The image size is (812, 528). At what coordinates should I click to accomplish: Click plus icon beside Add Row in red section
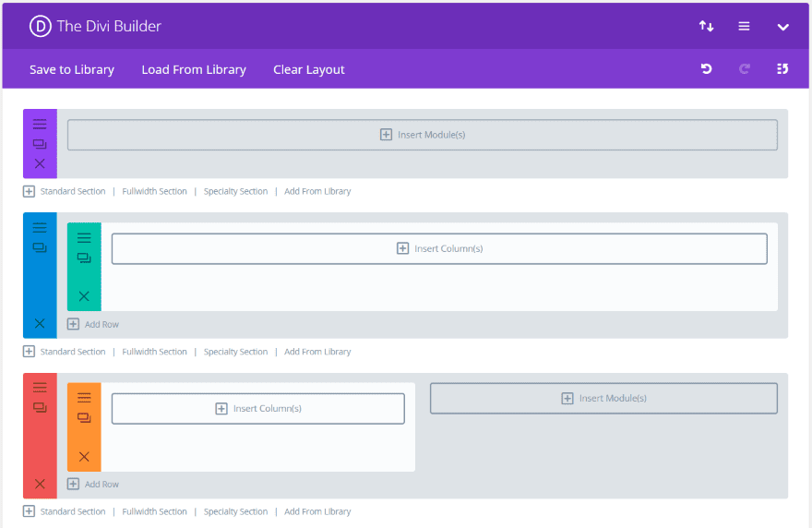pos(73,484)
